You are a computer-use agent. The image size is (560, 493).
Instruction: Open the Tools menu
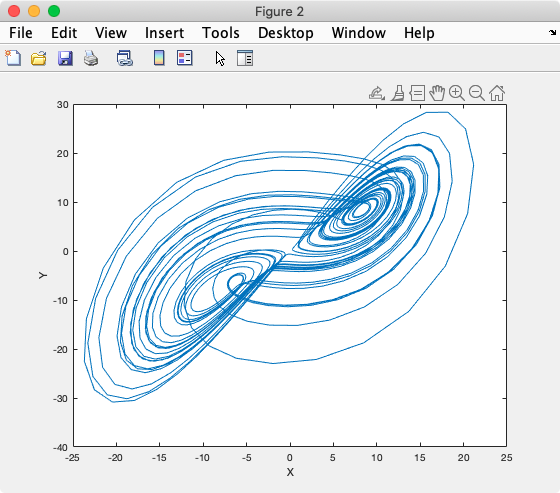(221, 33)
